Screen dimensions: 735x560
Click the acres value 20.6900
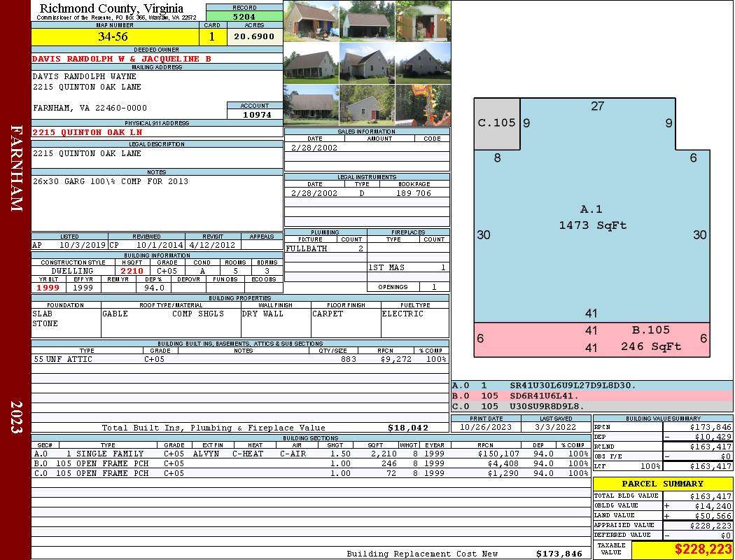click(x=255, y=37)
